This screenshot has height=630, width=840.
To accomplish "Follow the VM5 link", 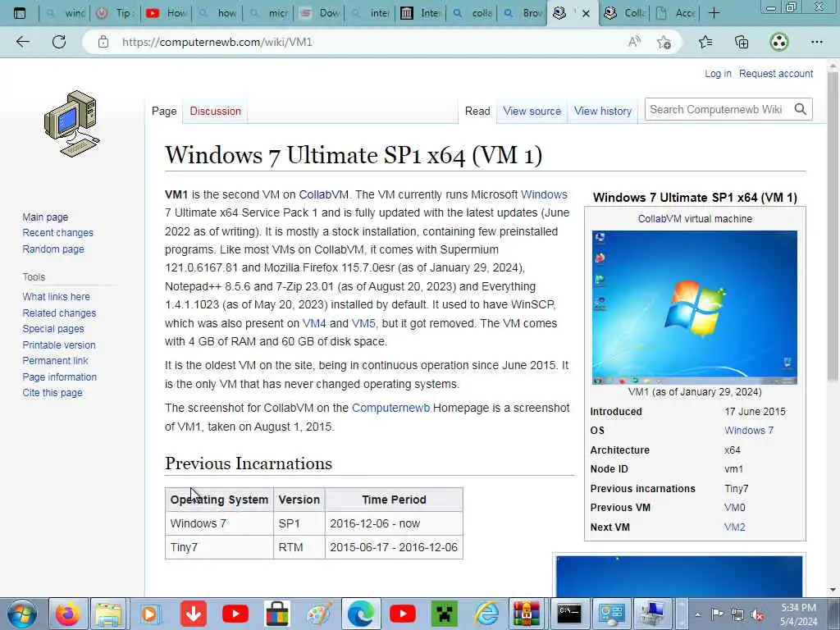I will point(363,323).
